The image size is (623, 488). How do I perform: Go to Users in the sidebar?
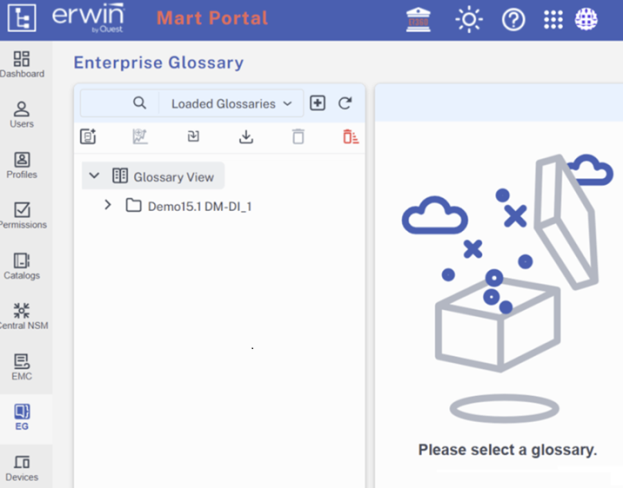coord(22,114)
